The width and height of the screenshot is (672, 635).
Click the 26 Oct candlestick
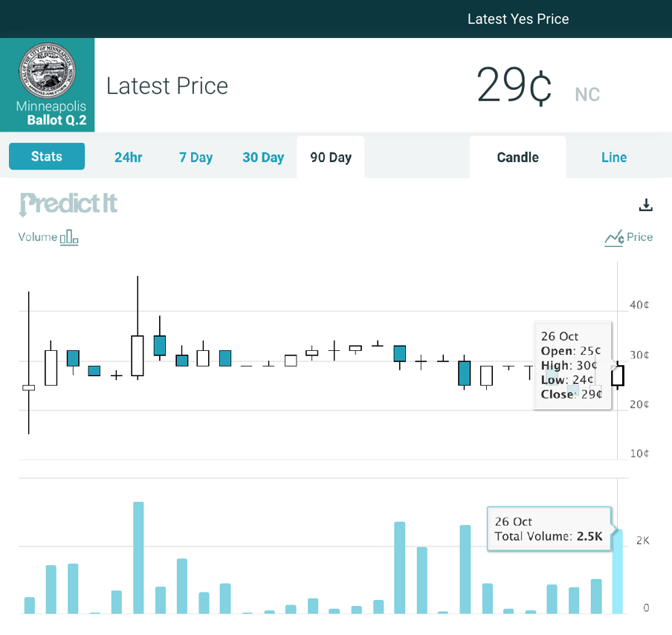[x=618, y=375]
